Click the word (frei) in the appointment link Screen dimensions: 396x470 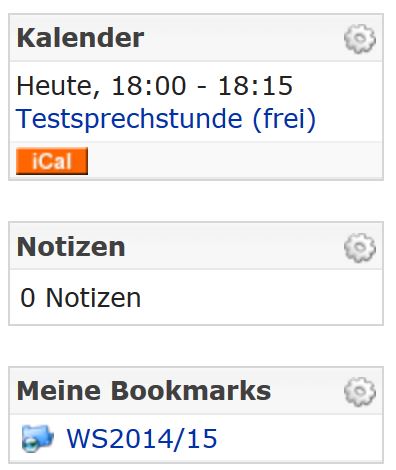pyautogui.click(x=284, y=119)
